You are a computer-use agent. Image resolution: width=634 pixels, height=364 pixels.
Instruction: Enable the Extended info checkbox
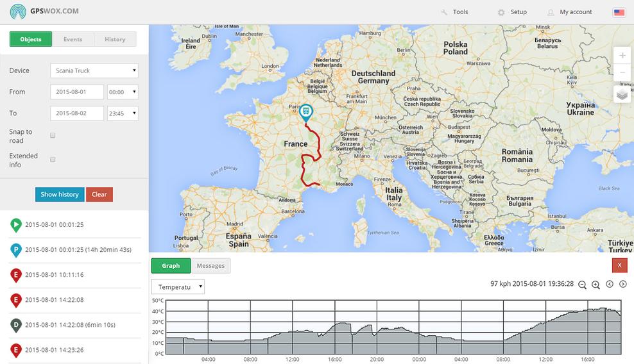[x=53, y=160]
